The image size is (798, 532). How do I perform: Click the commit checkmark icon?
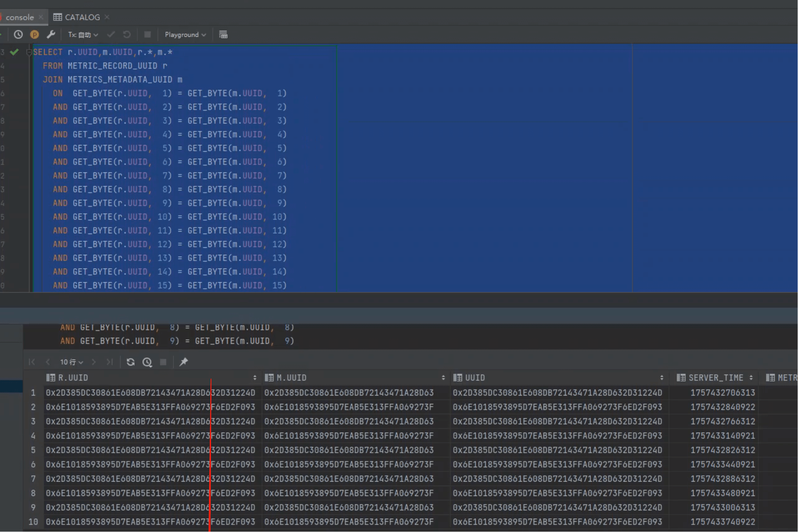click(111, 35)
